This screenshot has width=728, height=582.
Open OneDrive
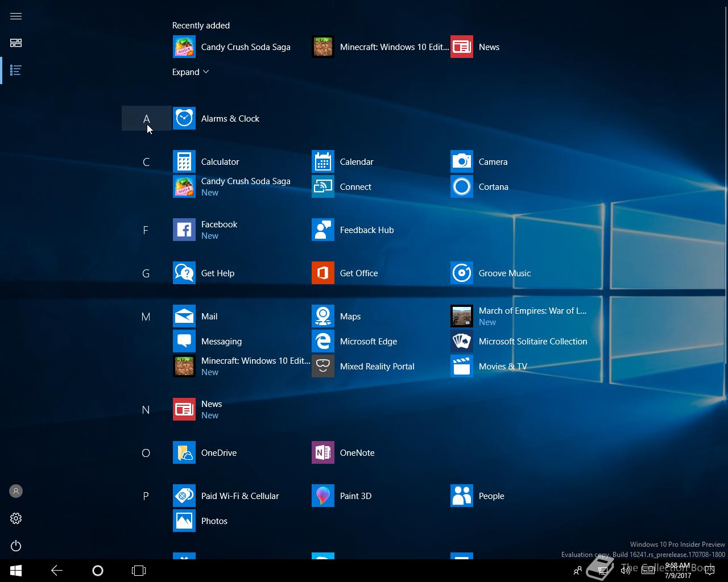241,452
